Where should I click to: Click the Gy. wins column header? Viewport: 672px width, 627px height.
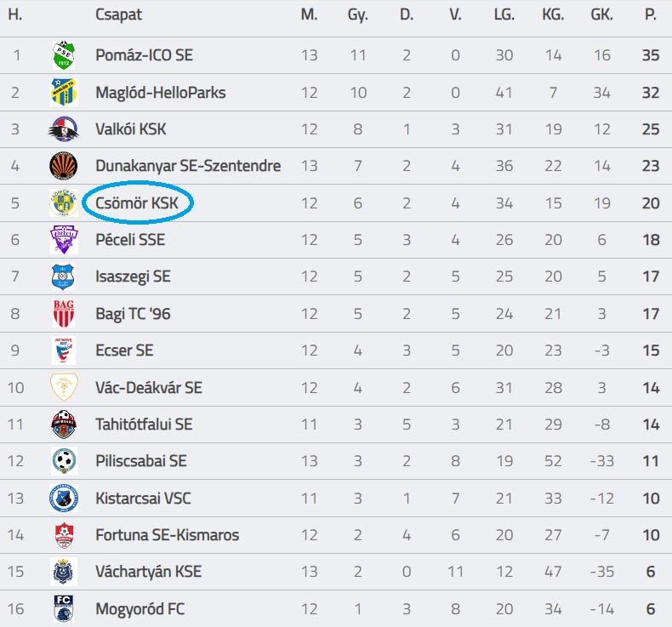357,15
